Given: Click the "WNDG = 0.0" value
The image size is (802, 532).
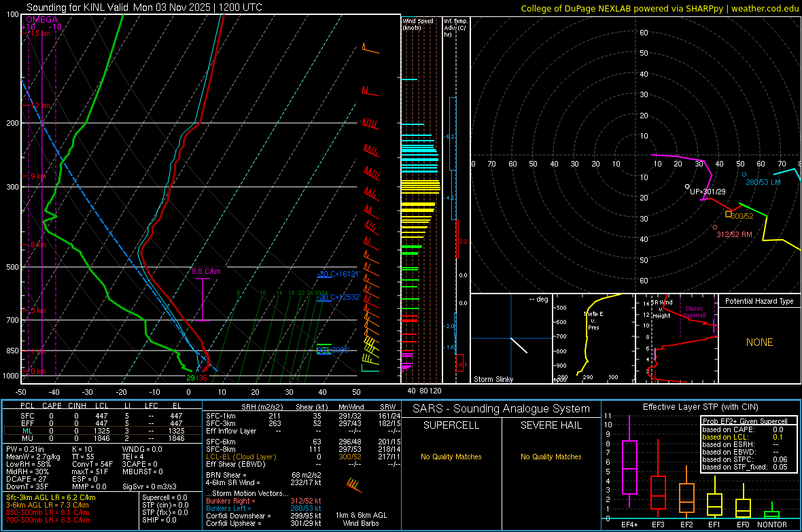Looking at the screenshot, I should [x=142, y=449].
